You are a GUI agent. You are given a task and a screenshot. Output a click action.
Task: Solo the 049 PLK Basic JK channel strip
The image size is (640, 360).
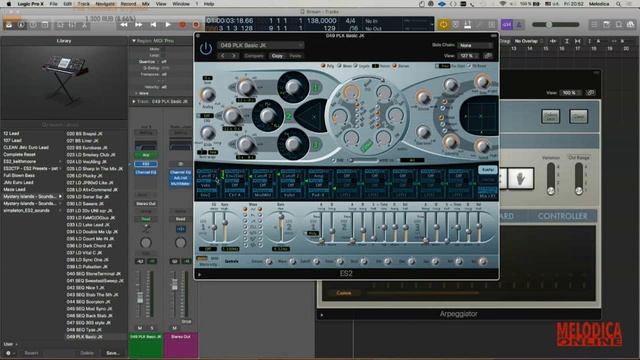coord(152,328)
